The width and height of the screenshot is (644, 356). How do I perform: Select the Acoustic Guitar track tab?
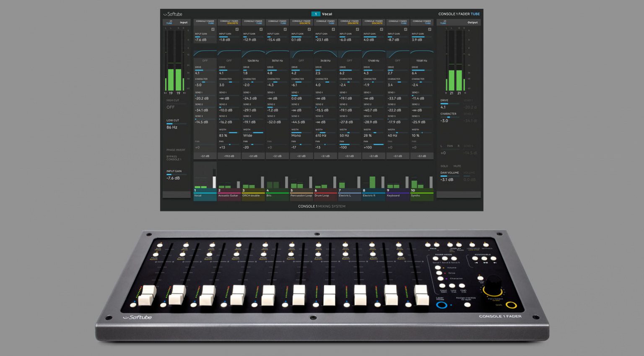(229, 195)
